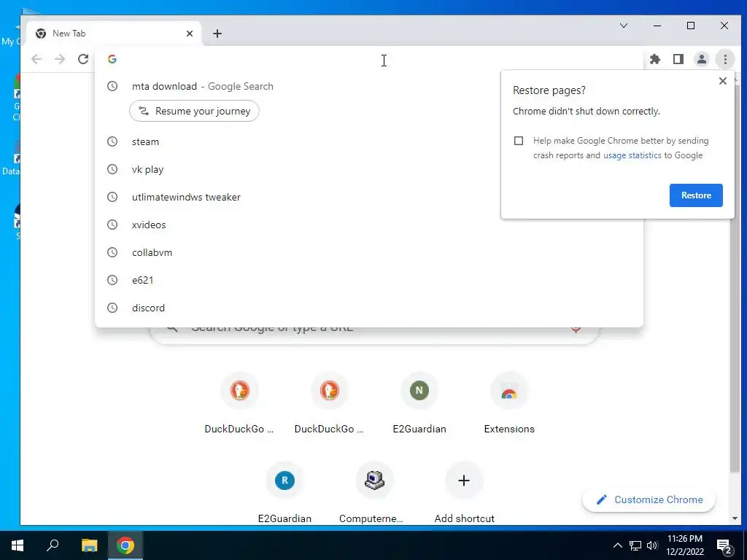Dismiss the Restore pages popup
The width and height of the screenshot is (747, 560).
(723, 81)
